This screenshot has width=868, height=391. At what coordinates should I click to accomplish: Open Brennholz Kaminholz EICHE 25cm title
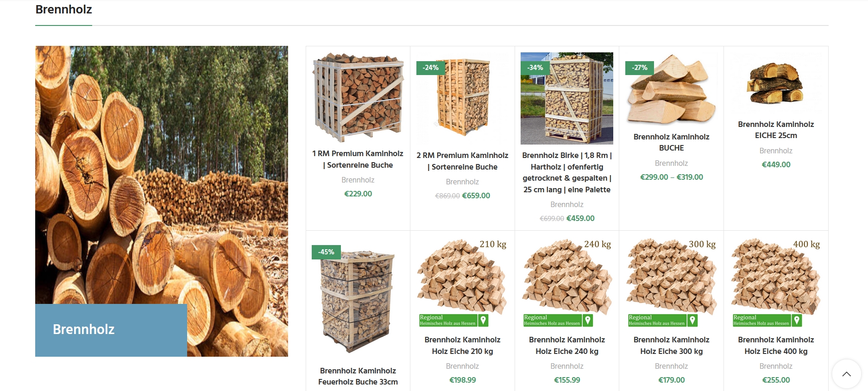[x=776, y=130]
